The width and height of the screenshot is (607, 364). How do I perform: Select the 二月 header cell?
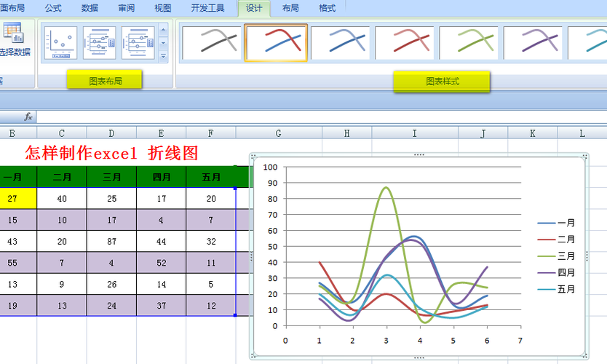[x=62, y=178]
